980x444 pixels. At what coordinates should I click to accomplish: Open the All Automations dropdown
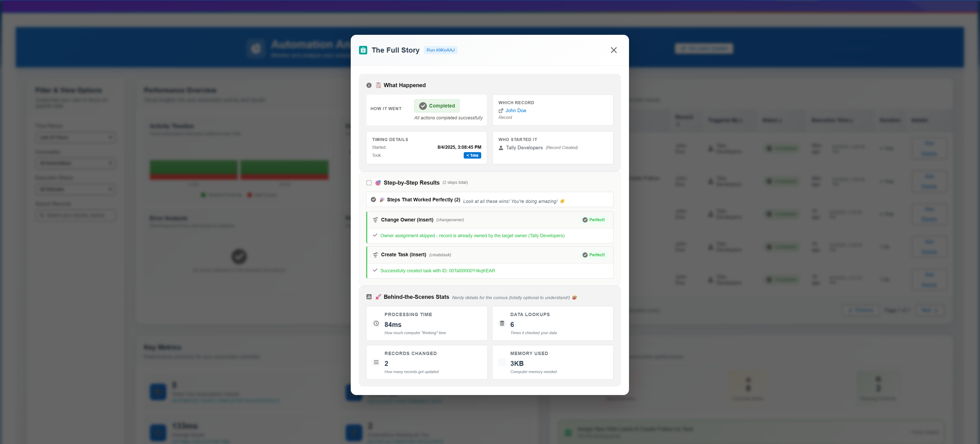coord(76,163)
